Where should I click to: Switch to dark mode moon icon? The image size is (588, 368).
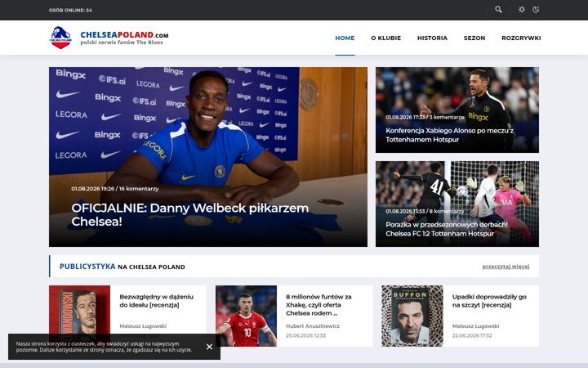(x=536, y=10)
